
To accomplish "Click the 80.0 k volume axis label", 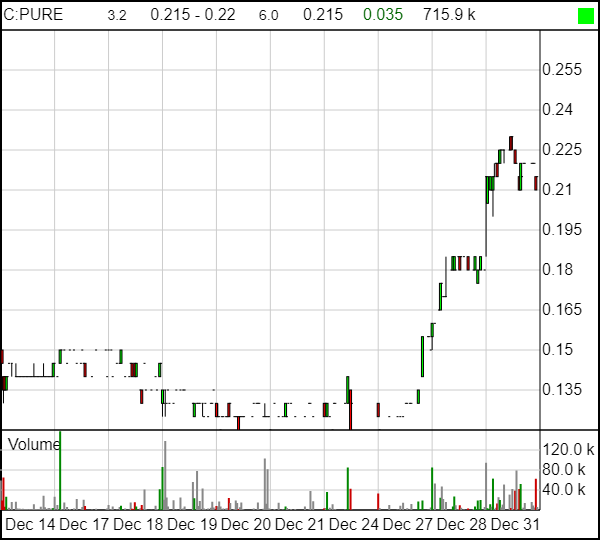I will tap(564, 469).
